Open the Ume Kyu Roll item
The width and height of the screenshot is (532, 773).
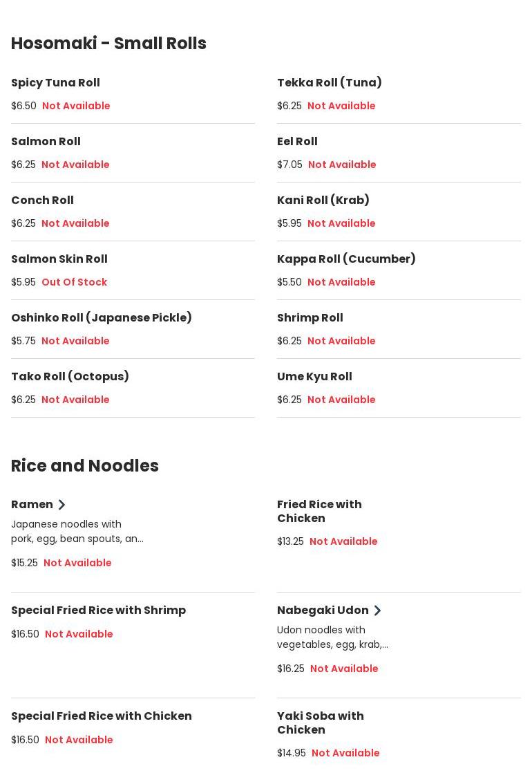pos(314,377)
